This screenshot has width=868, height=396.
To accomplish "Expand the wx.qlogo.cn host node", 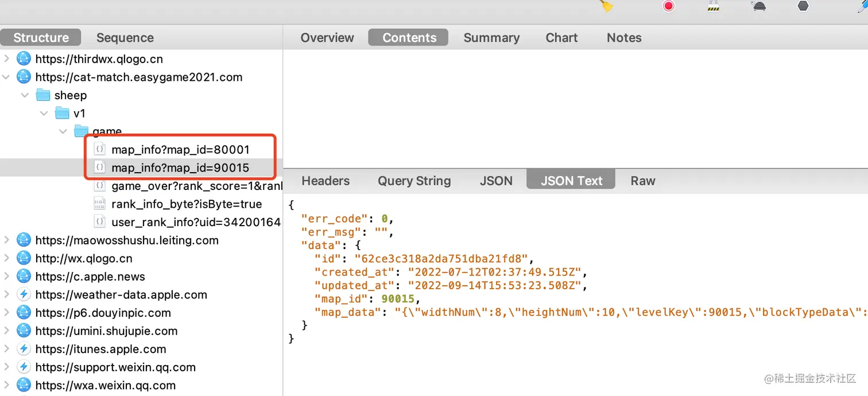I will [x=6, y=258].
